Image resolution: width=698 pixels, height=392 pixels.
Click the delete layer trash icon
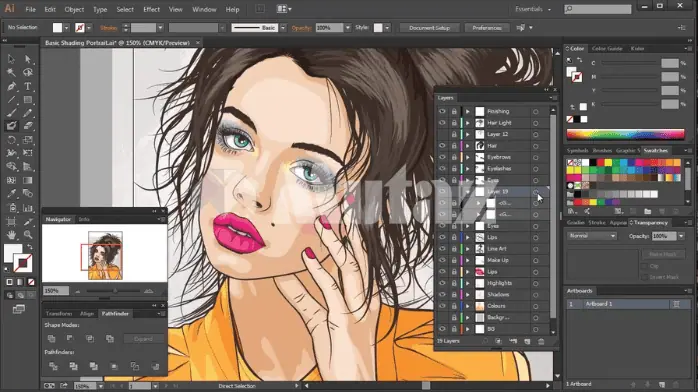pyautogui.click(x=541, y=341)
